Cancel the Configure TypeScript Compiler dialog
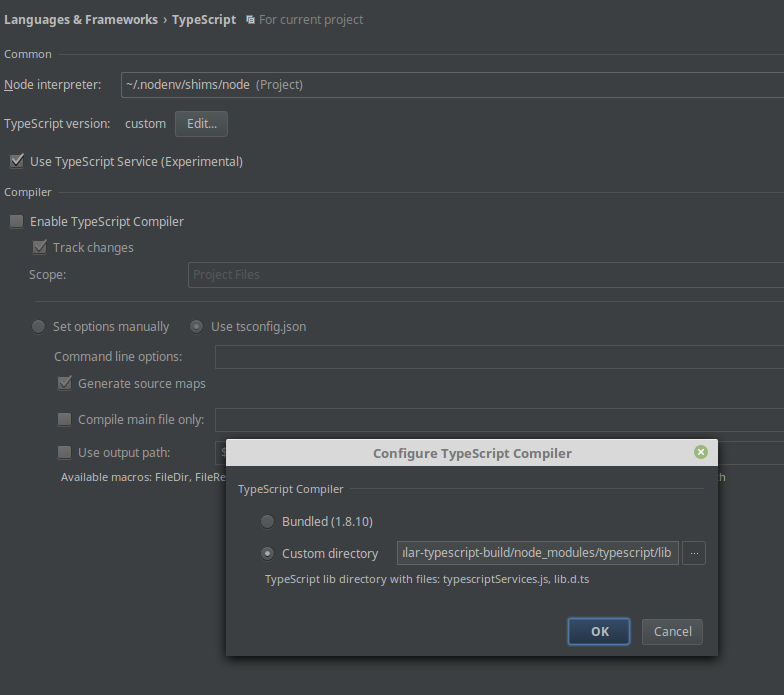The image size is (784, 695). coord(672,632)
